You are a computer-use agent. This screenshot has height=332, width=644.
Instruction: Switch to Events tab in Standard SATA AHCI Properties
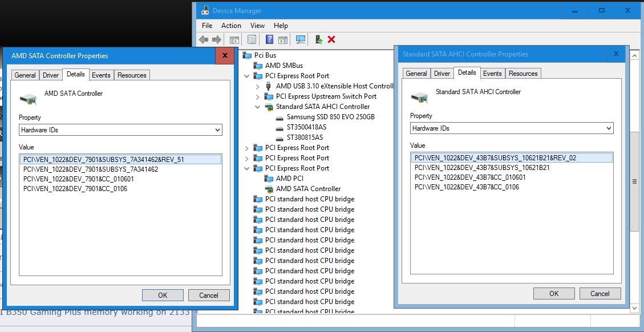(492, 74)
